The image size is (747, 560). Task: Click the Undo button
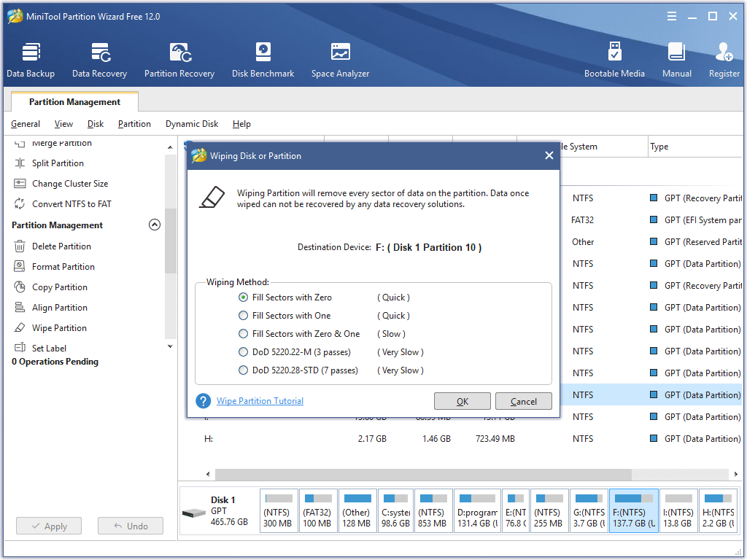pyautogui.click(x=131, y=526)
